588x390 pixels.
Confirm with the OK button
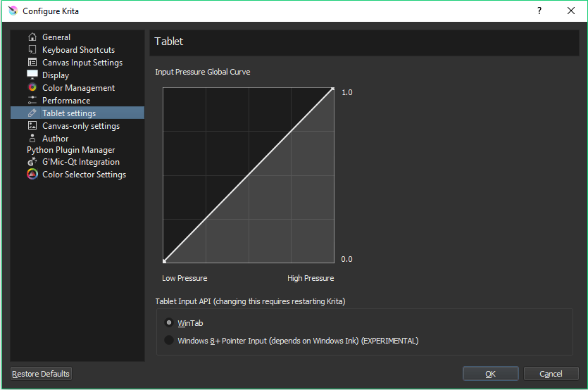491,374
